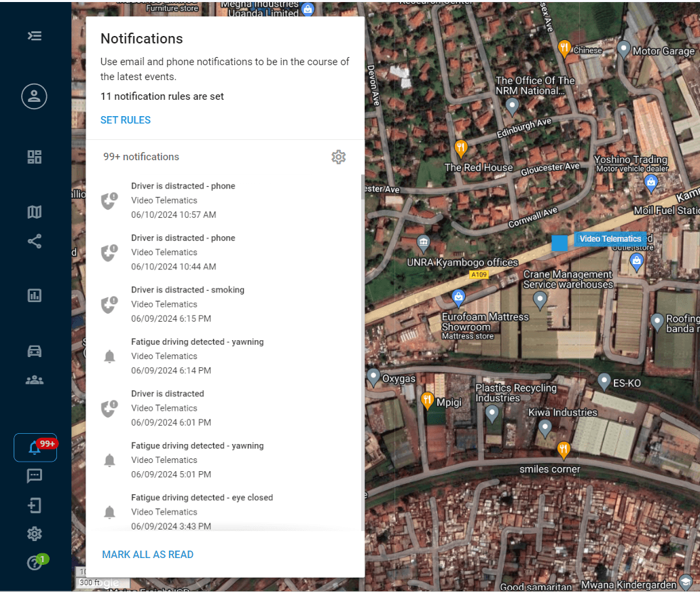Open the groups people icon

pos(35,380)
